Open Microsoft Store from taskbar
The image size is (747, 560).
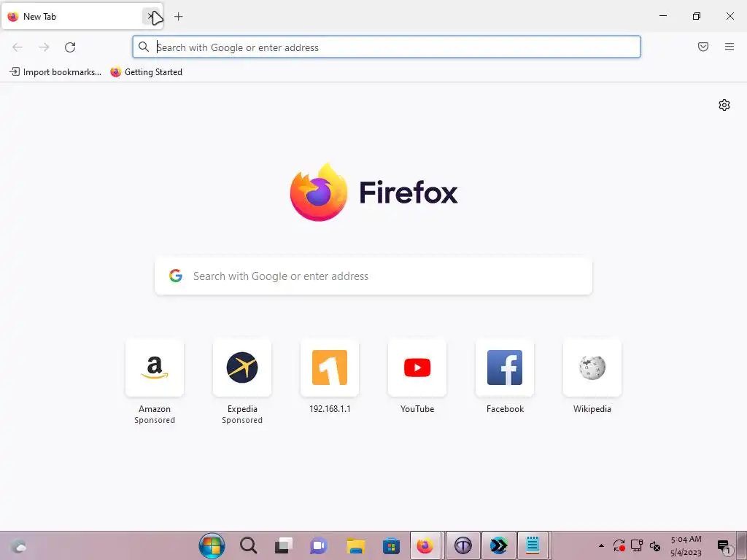391,545
